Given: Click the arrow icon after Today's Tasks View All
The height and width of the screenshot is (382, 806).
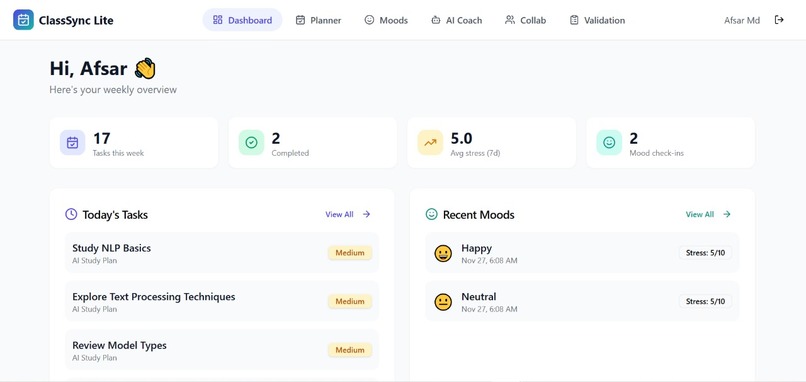Looking at the screenshot, I should coord(367,214).
